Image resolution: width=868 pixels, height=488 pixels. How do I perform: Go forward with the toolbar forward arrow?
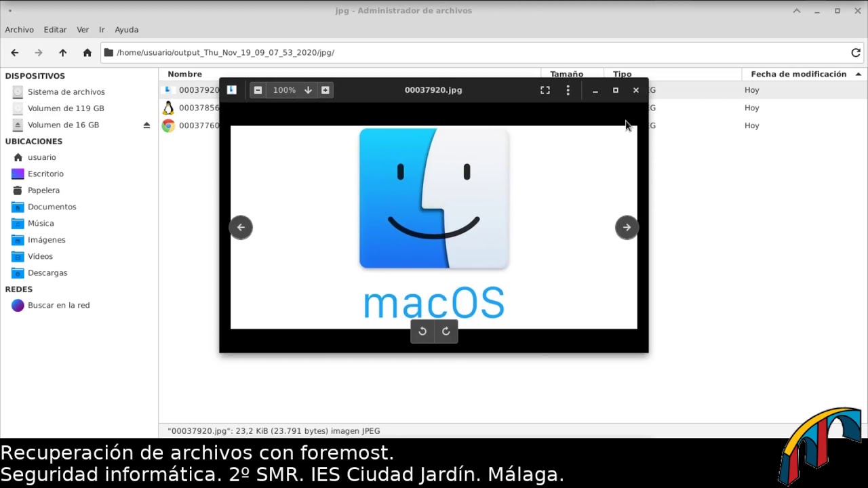(39, 53)
